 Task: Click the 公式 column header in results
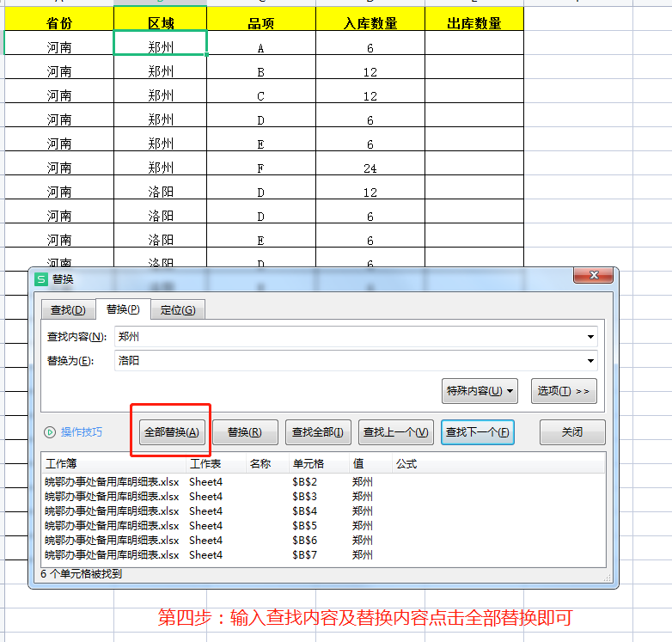tap(498, 464)
